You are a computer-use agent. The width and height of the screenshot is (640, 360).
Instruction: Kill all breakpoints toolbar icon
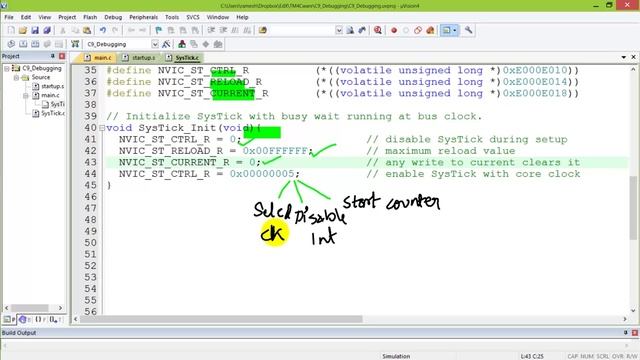pos(430,30)
